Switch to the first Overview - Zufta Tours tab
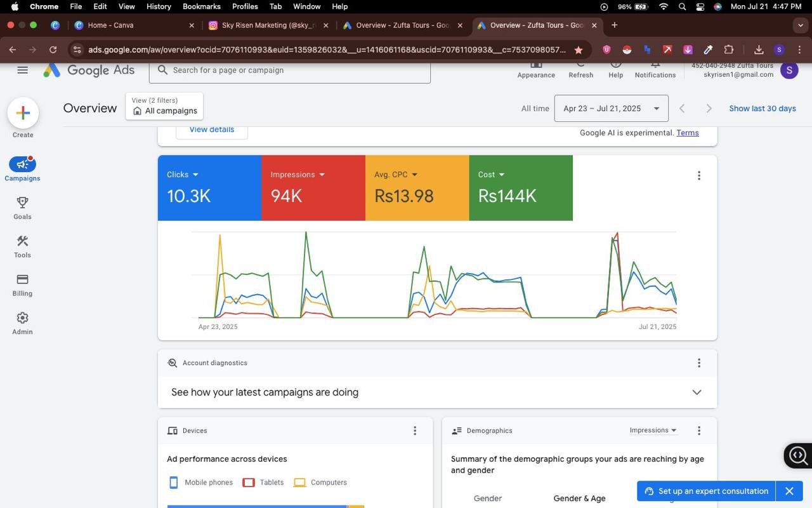This screenshot has height=508, width=812. (402, 25)
